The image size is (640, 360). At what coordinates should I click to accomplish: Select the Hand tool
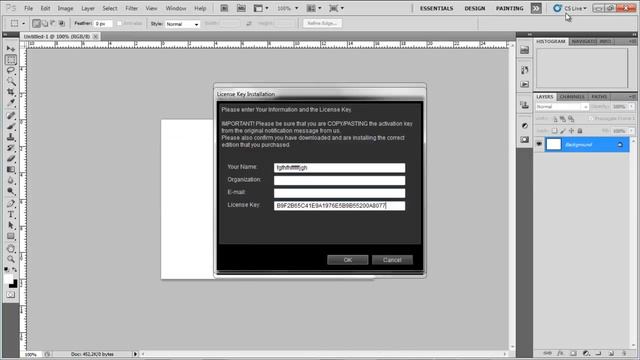(11, 249)
